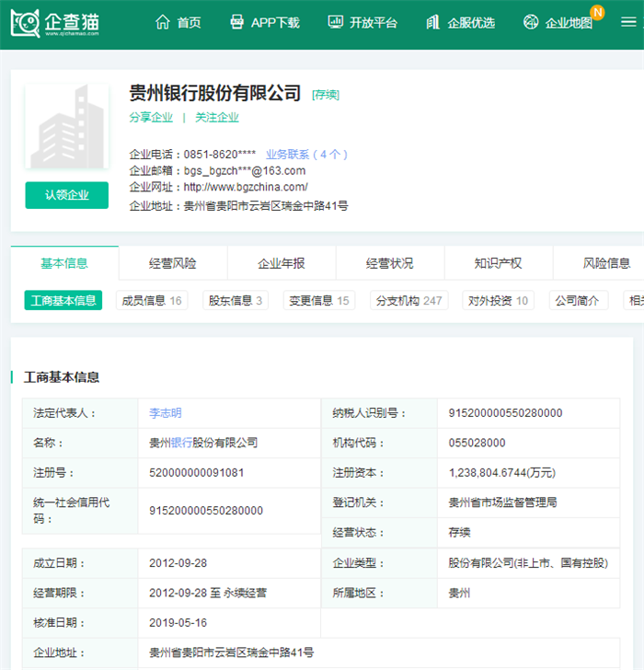This screenshot has width=644, height=670.
Task: Switch to the 经营风险 tab
Action: pos(173,263)
